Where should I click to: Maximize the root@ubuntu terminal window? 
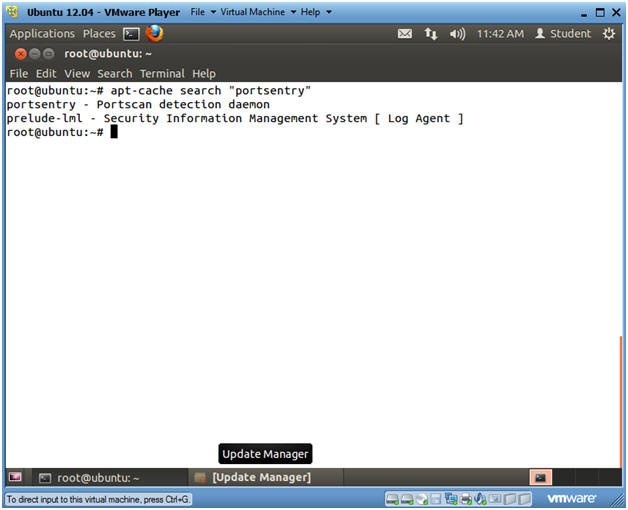(48, 54)
